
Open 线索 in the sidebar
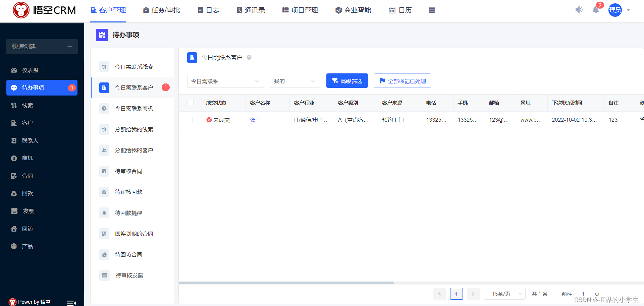click(42, 105)
